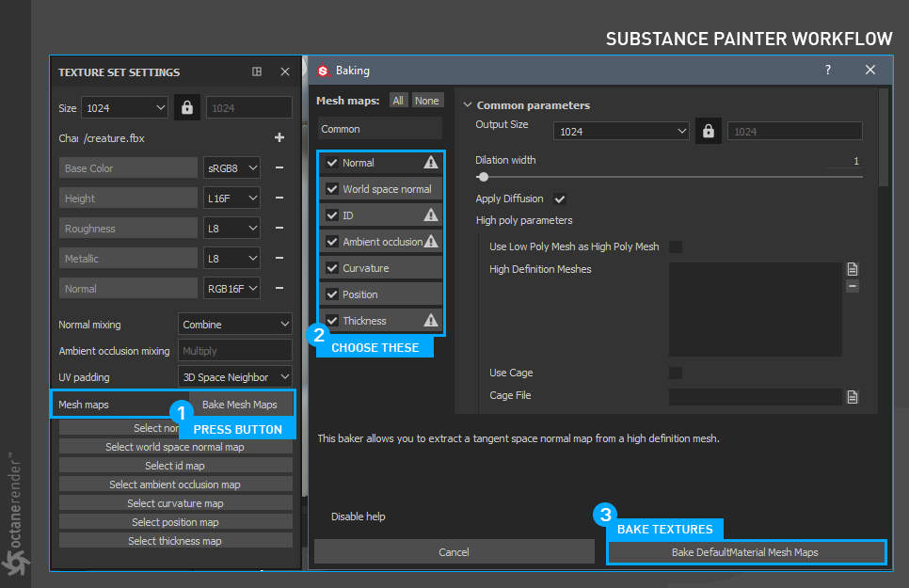Remove the Height channel
909x588 pixels.
[x=279, y=198]
